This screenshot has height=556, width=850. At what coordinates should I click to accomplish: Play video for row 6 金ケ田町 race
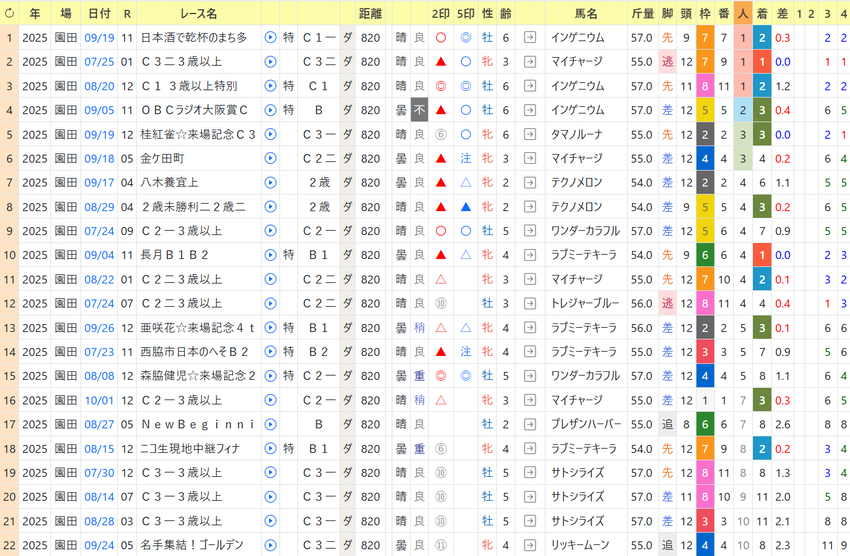tap(270, 158)
